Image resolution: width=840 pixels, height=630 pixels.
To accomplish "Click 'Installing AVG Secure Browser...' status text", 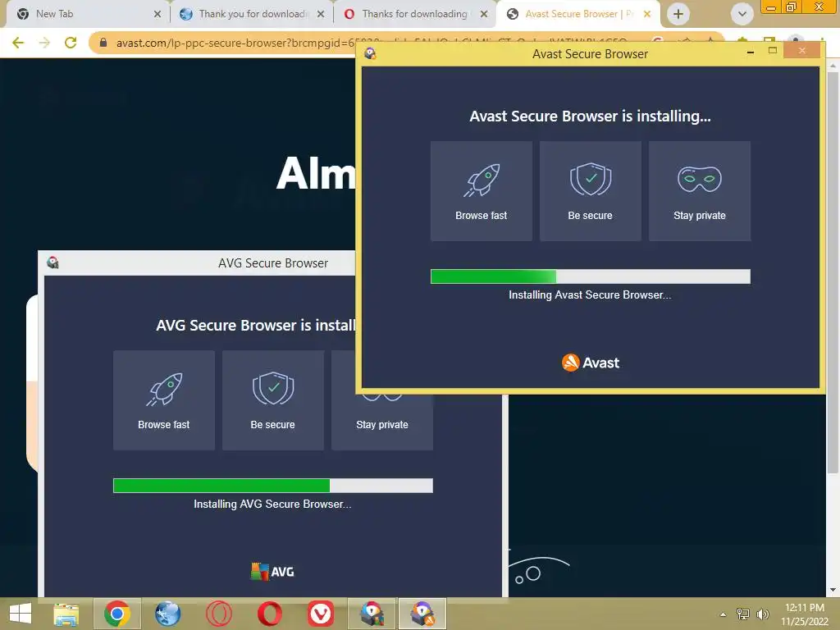I will [272, 504].
